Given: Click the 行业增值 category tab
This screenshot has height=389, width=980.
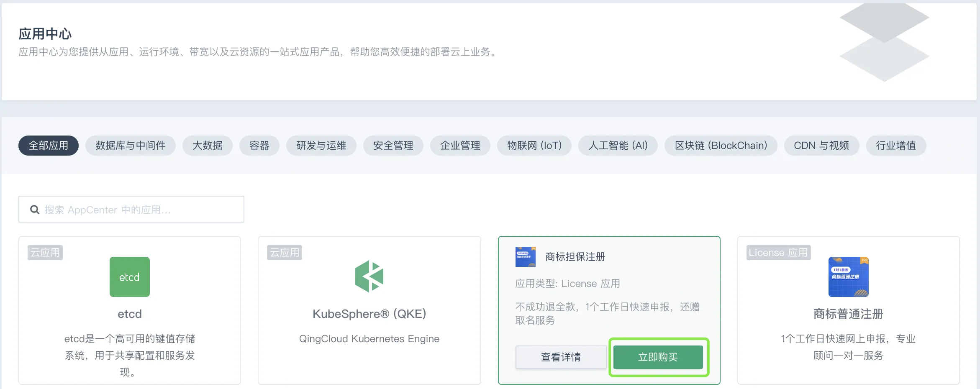Looking at the screenshot, I should (x=895, y=146).
